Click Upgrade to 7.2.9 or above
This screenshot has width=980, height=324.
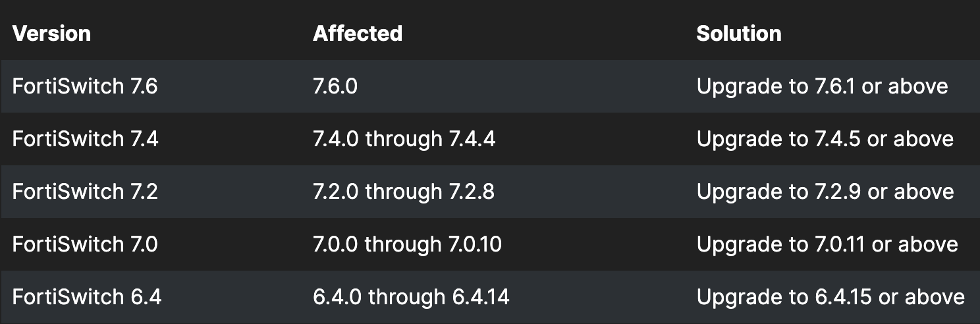point(825,192)
